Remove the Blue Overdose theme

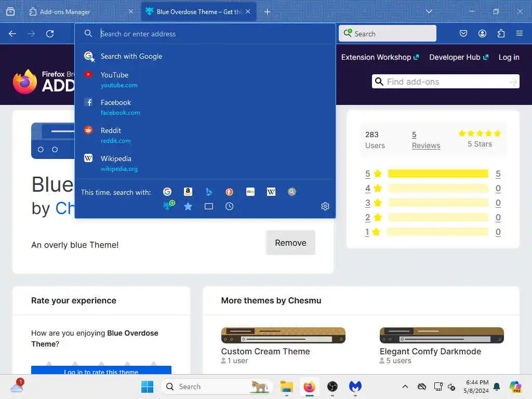[291, 243]
